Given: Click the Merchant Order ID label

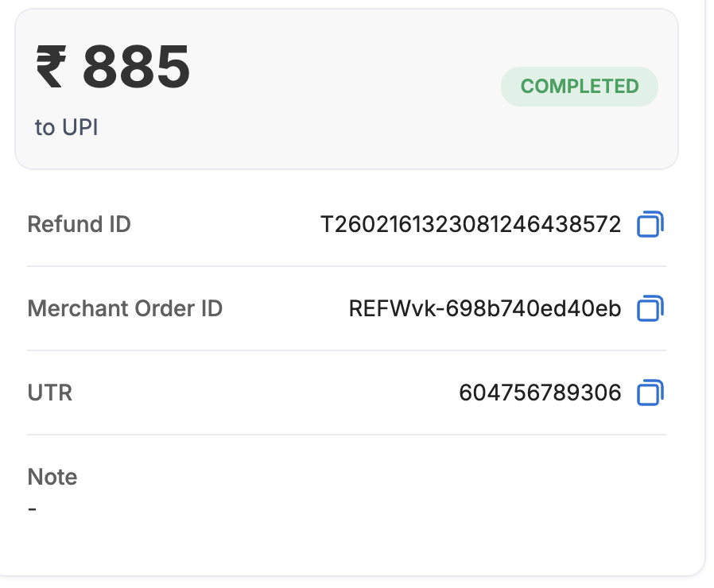Looking at the screenshot, I should pos(125,308).
